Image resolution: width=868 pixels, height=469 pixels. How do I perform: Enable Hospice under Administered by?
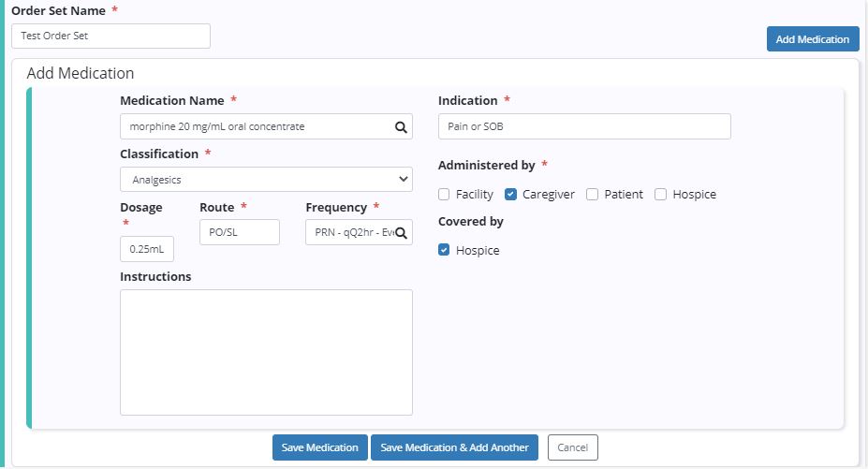click(x=660, y=195)
